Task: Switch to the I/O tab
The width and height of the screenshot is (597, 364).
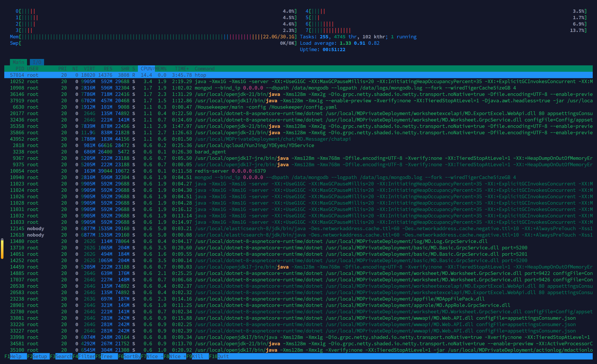Action: coord(37,62)
